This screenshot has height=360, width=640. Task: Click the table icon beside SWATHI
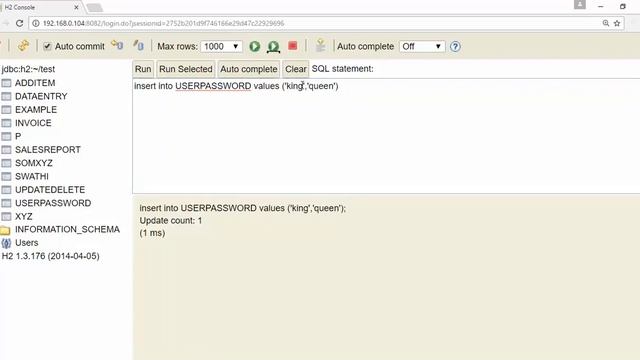coord(6,177)
